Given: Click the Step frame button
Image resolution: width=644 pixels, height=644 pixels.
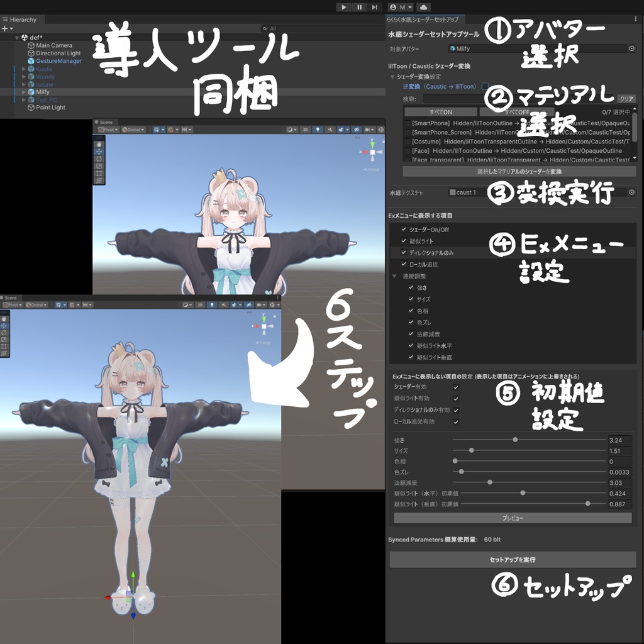Looking at the screenshot, I should (x=375, y=7).
